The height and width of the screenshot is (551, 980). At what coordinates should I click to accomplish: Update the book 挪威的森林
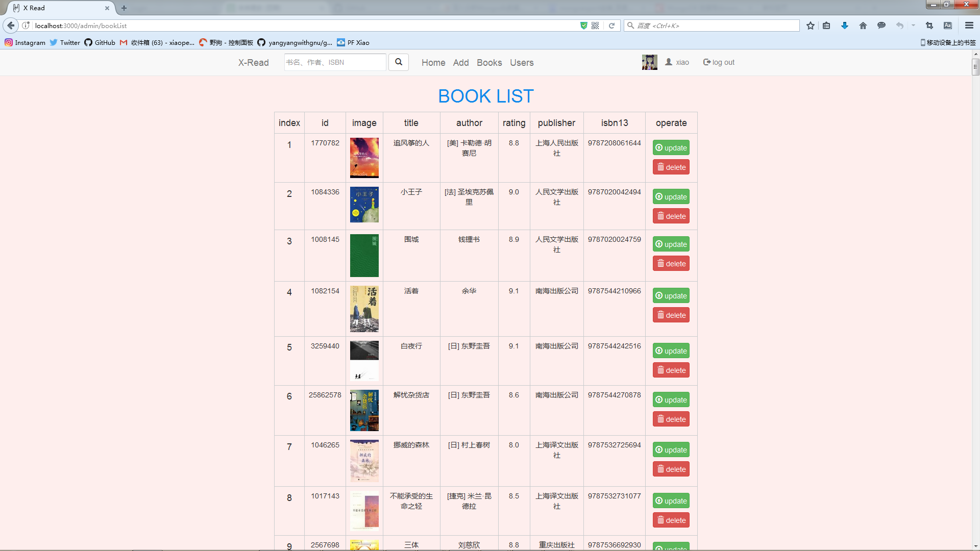pos(671,449)
